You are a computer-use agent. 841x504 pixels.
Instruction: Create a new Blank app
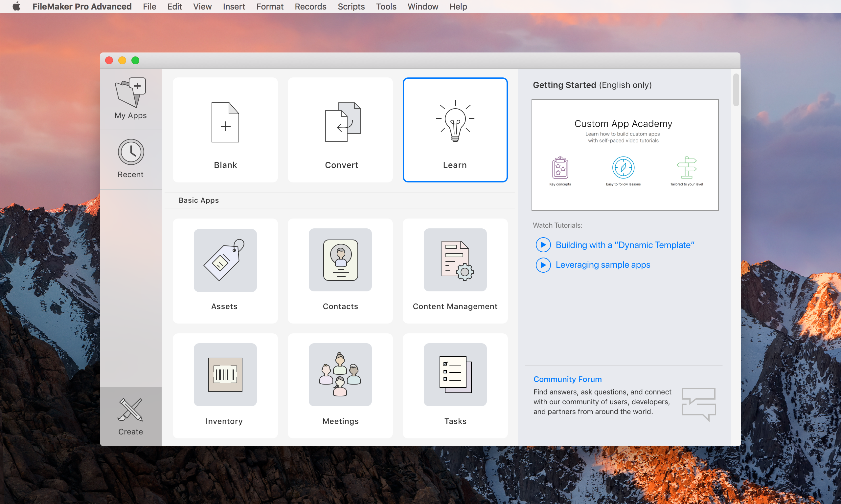coord(225,130)
